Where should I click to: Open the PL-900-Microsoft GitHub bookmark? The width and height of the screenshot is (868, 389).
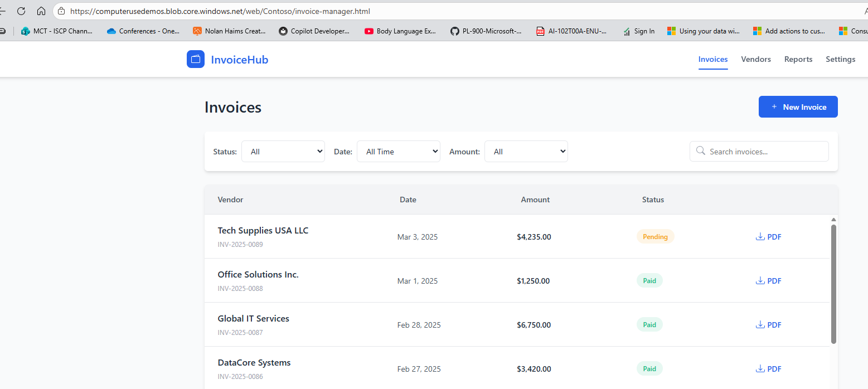[x=486, y=31]
